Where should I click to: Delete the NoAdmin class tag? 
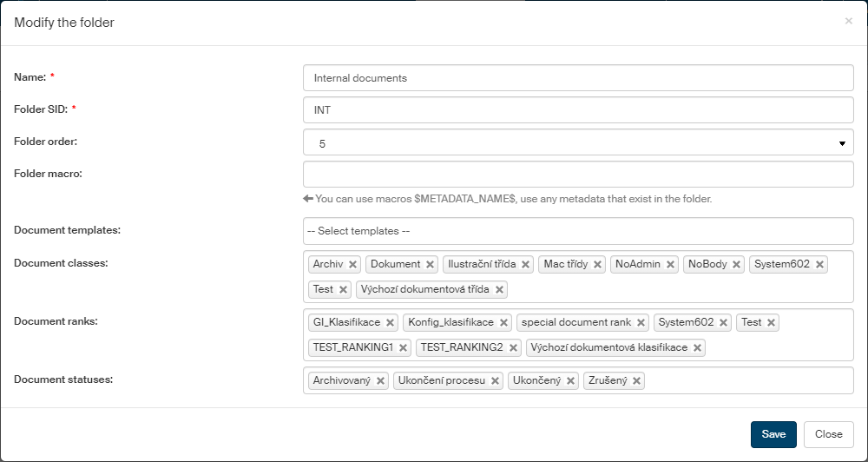[x=670, y=265]
